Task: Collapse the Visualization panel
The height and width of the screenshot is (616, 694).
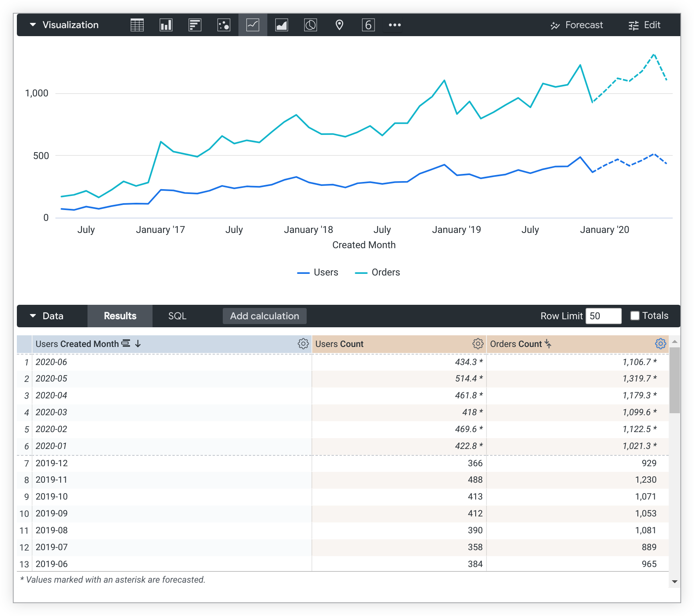Action: [x=33, y=25]
